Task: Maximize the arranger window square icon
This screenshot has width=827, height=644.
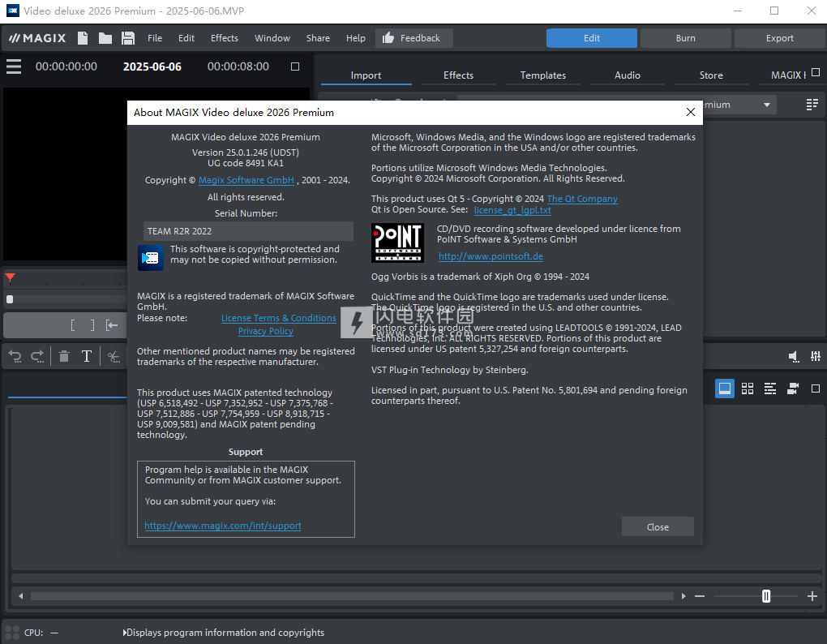Action: pos(816,389)
